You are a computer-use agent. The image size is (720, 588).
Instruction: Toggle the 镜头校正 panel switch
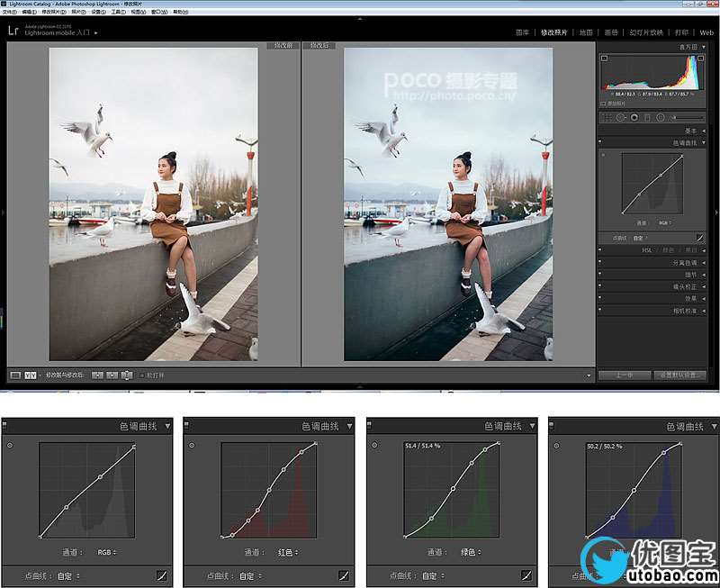[600, 286]
